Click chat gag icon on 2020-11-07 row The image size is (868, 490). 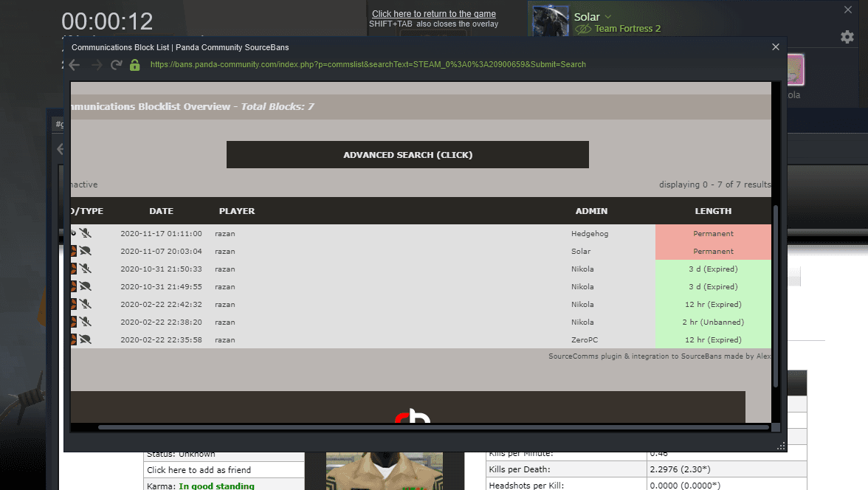(x=86, y=251)
